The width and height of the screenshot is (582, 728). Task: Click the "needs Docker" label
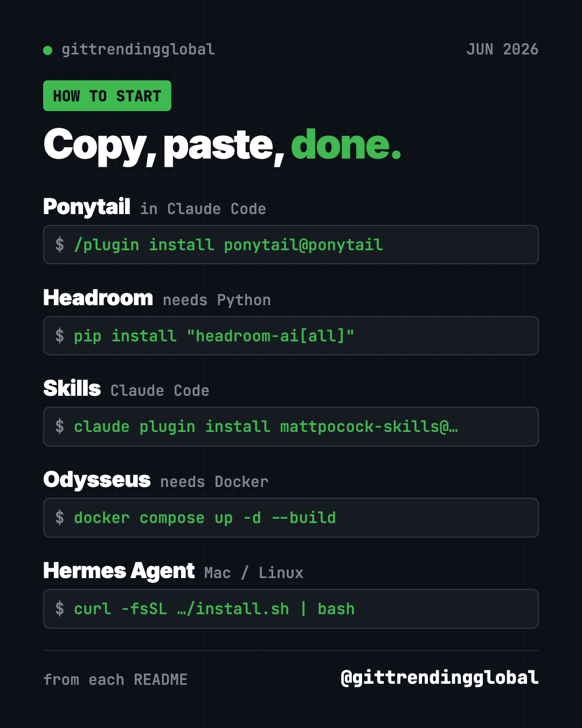pyautogui.click(x=214, y=482)
